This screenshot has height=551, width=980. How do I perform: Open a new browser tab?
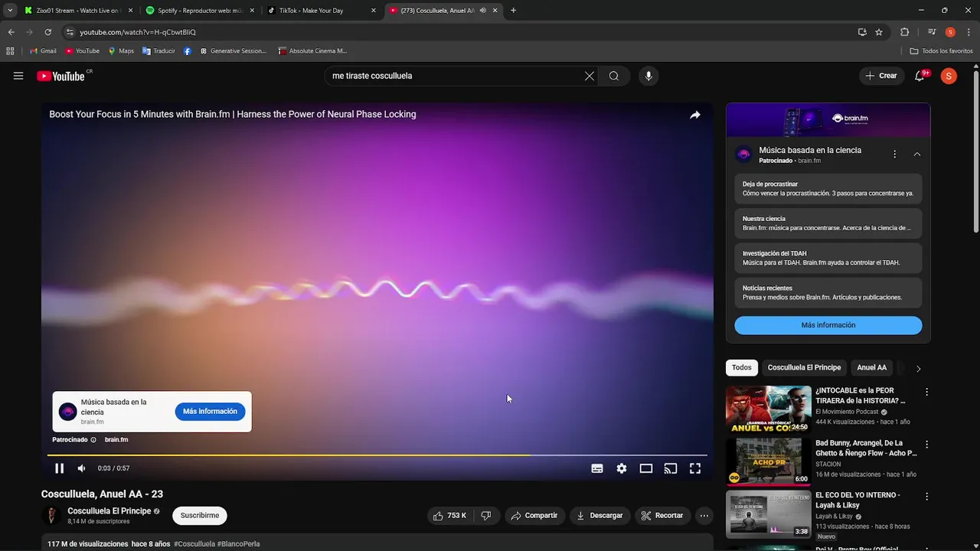click(x=513, y=11)
